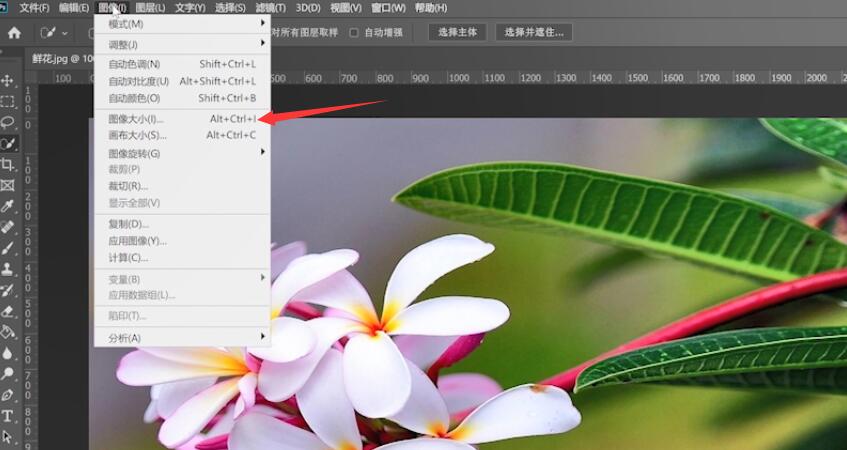Select the Horizontal Type tool
The width and height of the screenshot is (847, 450).
pos(7,416)
